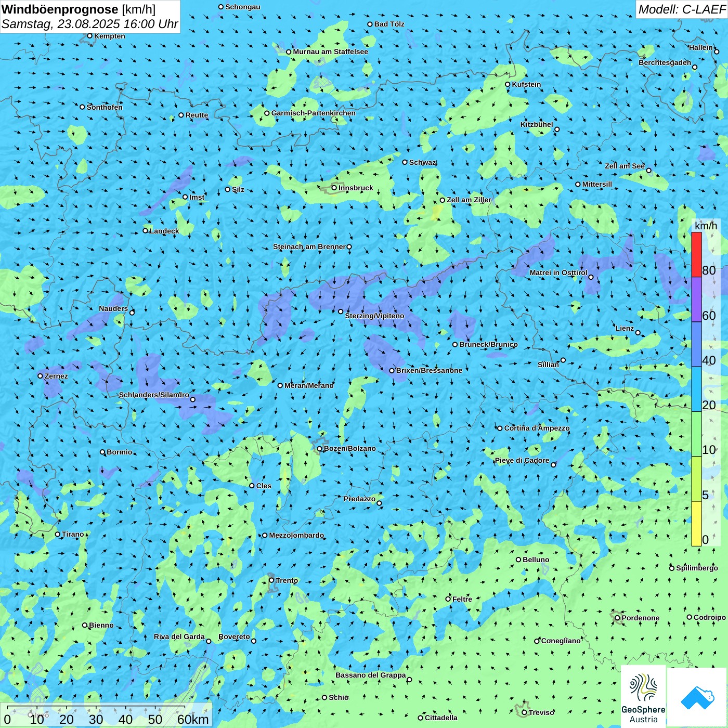Click the Steinach am Brenner label
The height and width of the screenshot is (728, 728).
click(309, 246)
